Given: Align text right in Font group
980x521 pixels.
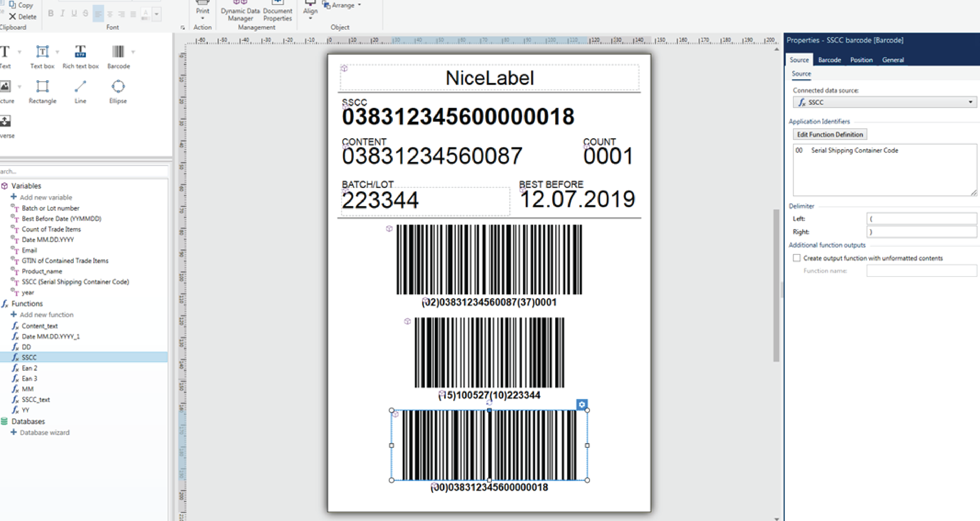Looking at the screenshot, I should click(x=122, y=14).
